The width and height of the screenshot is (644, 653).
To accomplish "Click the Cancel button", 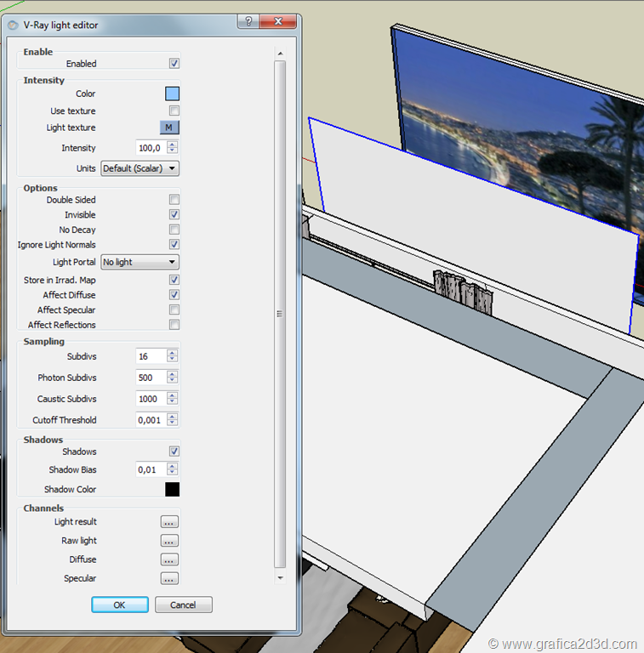I will [x=183, y=605].
